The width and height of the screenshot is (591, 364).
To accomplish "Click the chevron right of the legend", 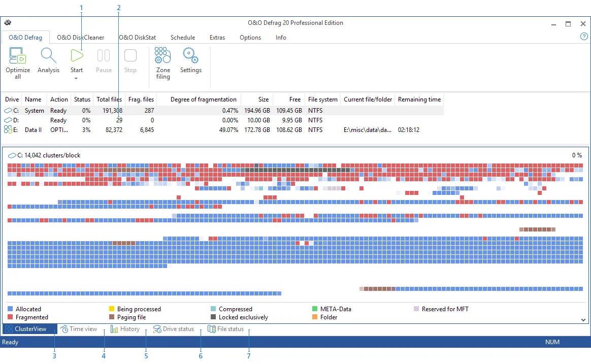I will tap(582, 319).
